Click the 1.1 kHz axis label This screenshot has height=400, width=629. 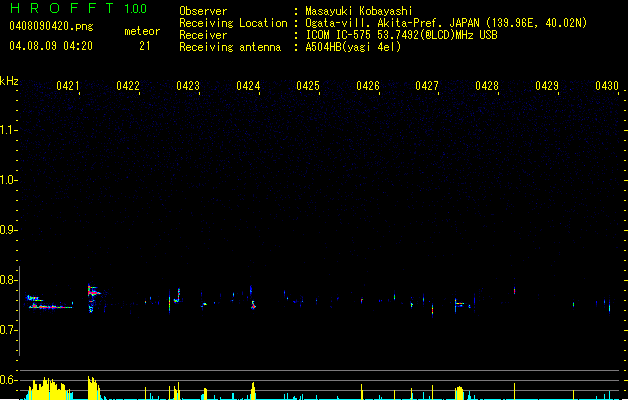pyautogui.click(x=8, y=130)
